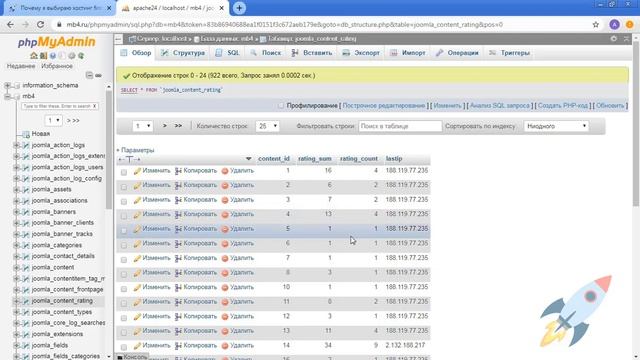
Task: Switch to the Операции tab
Action: point(457,53)
